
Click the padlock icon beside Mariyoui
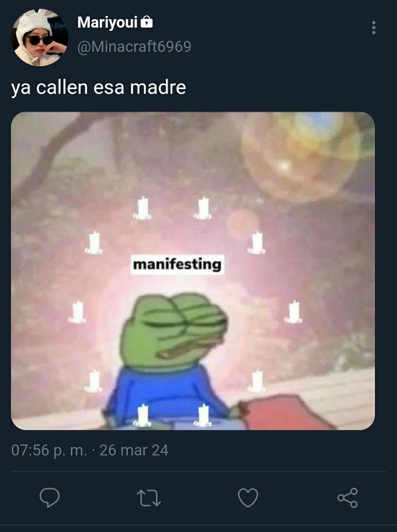[147, 22]
